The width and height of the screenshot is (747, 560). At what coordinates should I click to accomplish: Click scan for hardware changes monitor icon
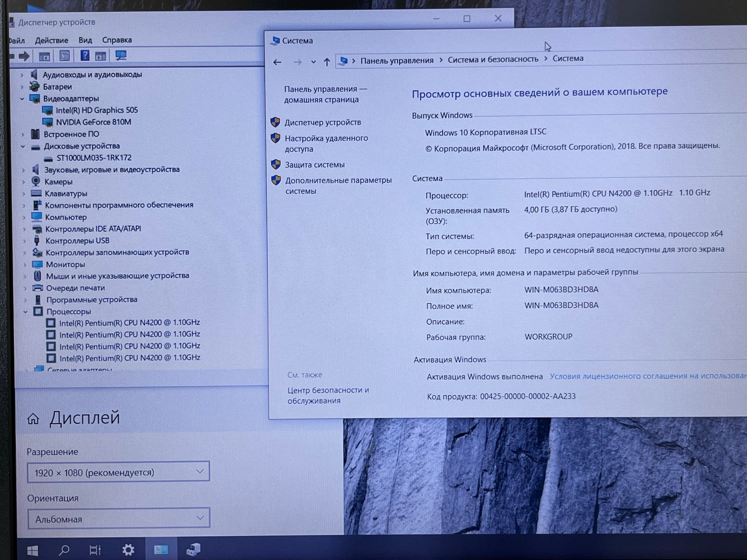pyautogui.click(x=121, y=56)
